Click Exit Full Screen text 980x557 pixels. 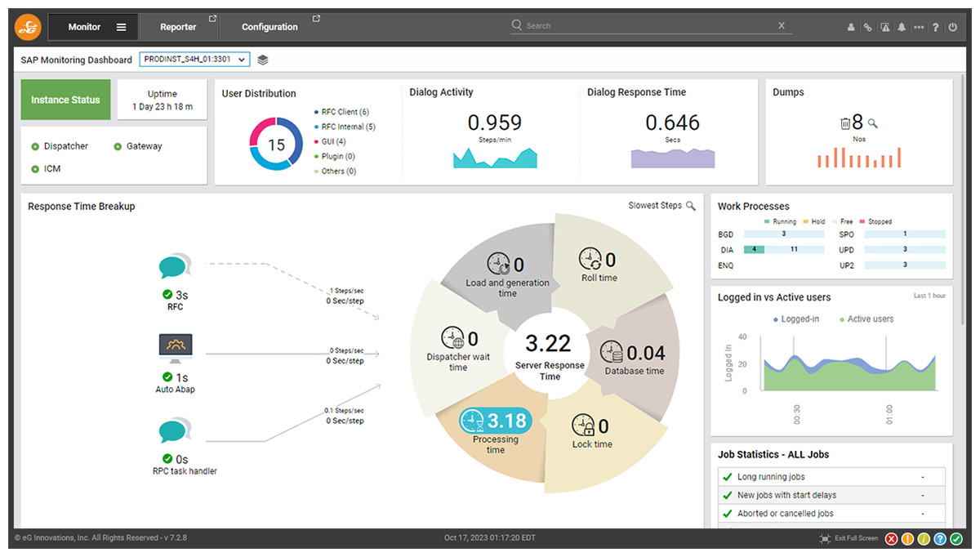857,538
